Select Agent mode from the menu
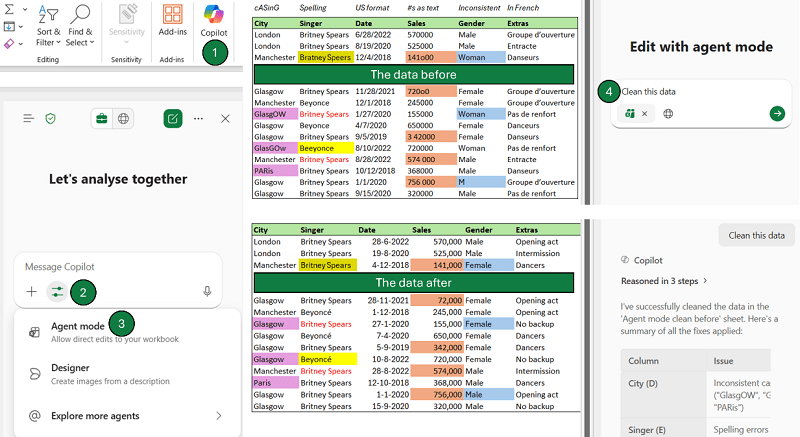The height and width of the screenshot is (437, 800). [x=77, y=326]
